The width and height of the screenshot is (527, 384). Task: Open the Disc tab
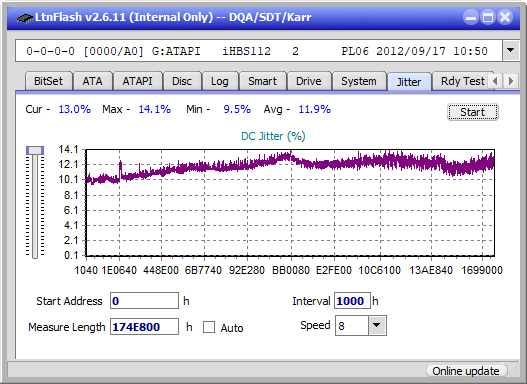point(182,81)
